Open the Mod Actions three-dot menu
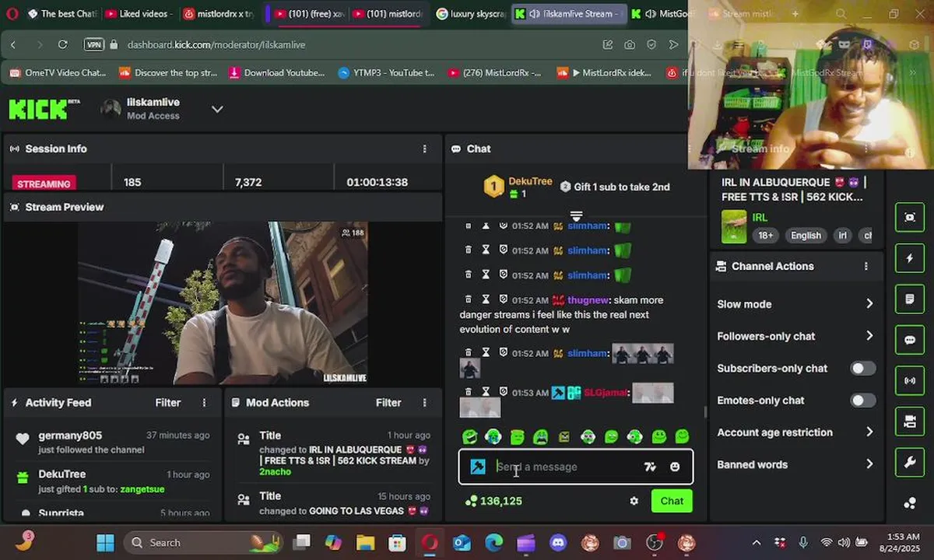The width and height of the screenshot is (934, 560). pyautogui.click(x=424, y=403)
